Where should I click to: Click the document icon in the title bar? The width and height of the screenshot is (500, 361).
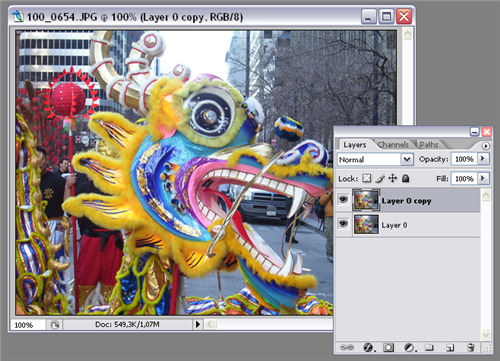tap(18, 16)
